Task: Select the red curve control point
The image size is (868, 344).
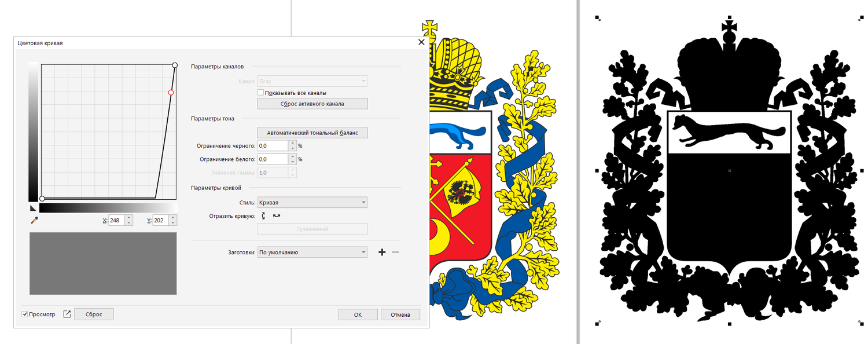Action: point(171,93)
